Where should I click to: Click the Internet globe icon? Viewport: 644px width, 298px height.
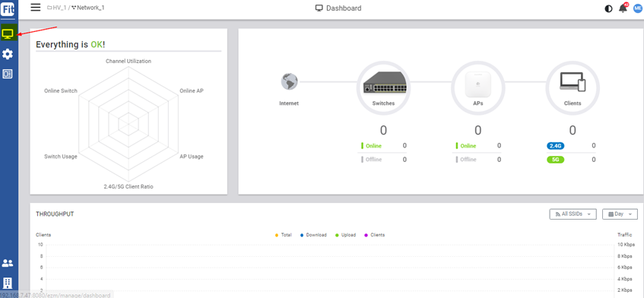pos(289,81)
